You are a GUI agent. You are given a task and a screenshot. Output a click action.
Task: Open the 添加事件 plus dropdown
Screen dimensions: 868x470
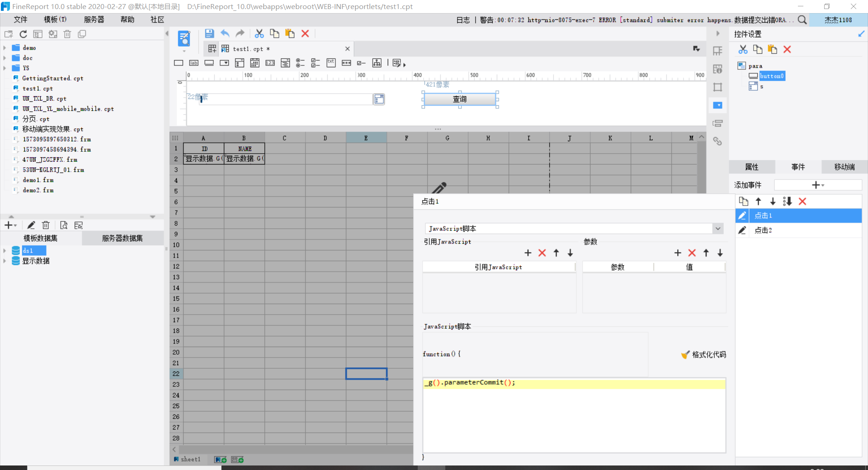818,185
